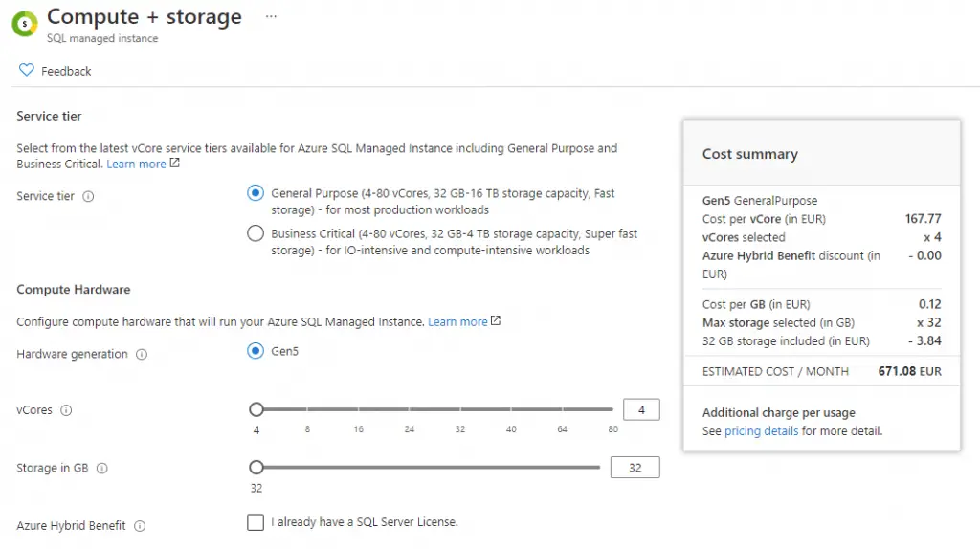Viewport: 980px width, 549px height.
Task: Click the vCores value input box
Action: click(x=641, y=409)
